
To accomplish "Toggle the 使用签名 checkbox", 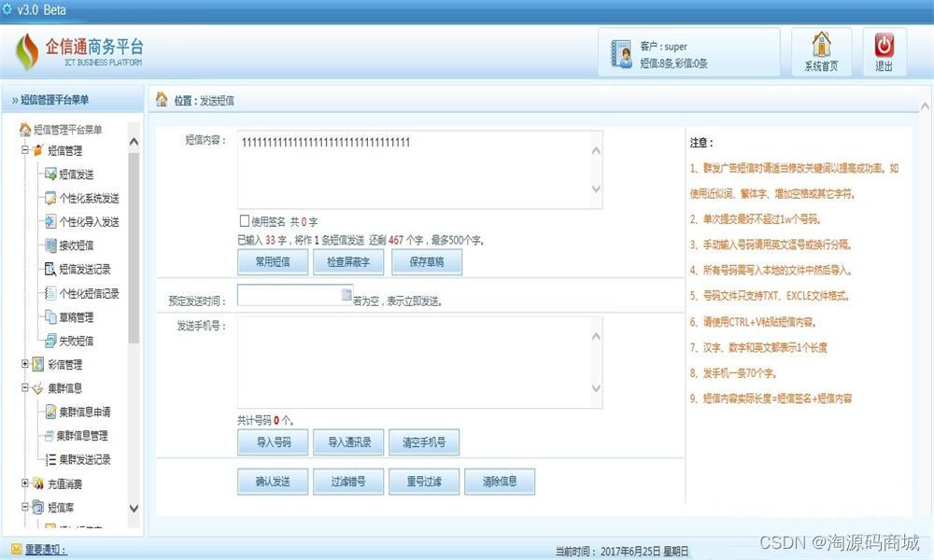I will click(244, 221).
